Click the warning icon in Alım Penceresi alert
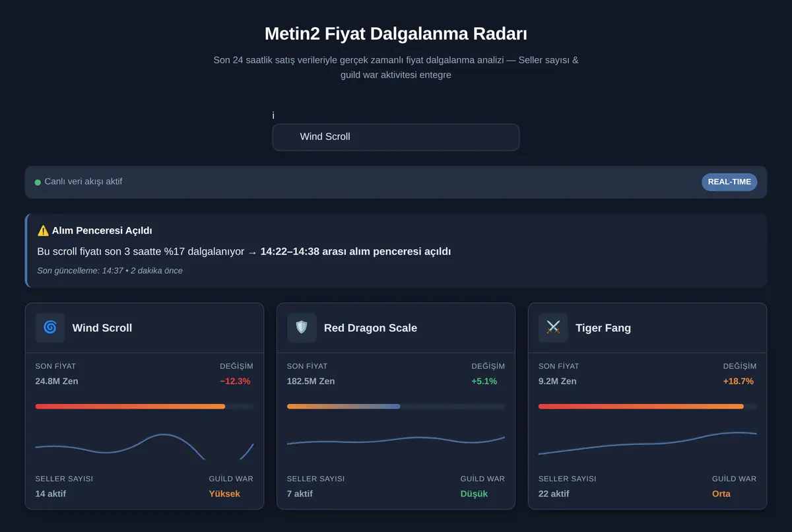 [43, 230]
